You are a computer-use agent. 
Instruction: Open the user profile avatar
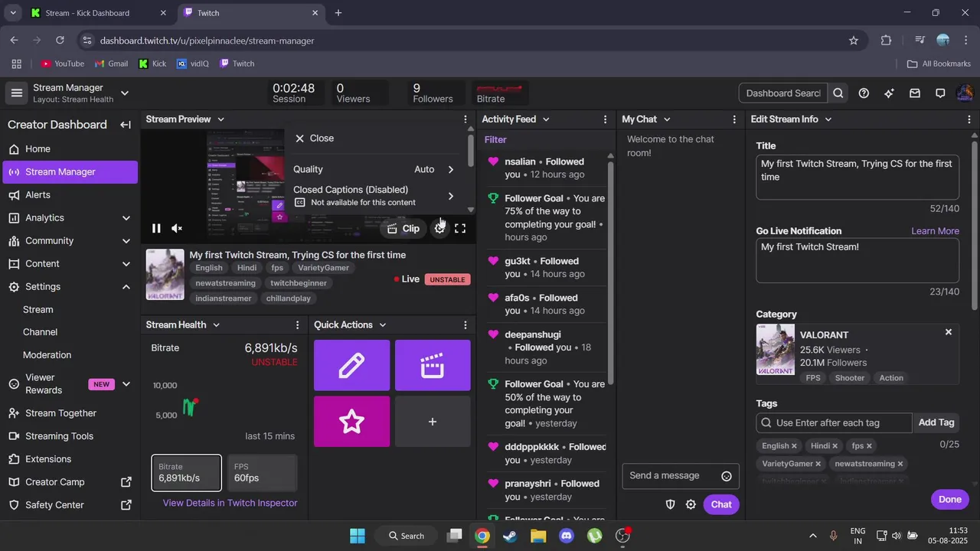coord(965,93)
